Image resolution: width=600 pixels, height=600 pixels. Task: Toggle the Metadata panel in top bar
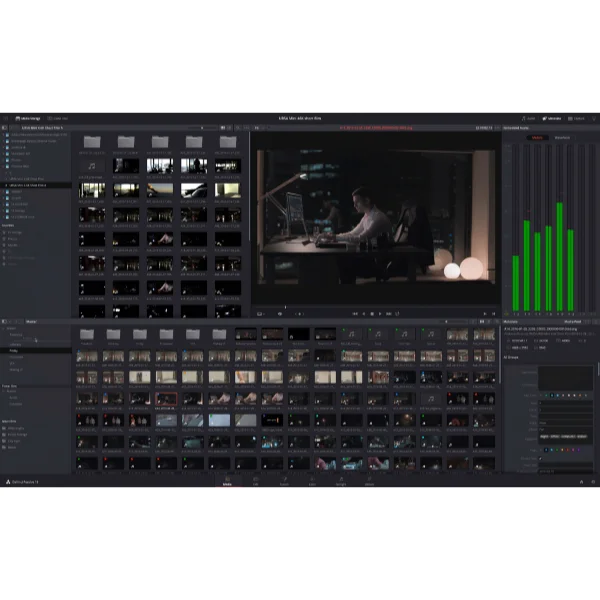click(x=551, y=118)
